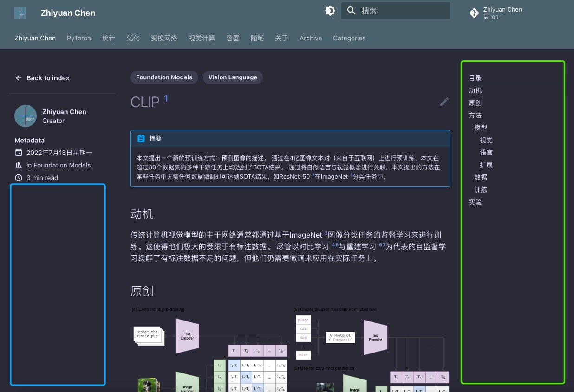The width and height of the screenshot is (574, 392).
Task: Click the CLIP architecture diagram image
Action: (x=290, y=349)
